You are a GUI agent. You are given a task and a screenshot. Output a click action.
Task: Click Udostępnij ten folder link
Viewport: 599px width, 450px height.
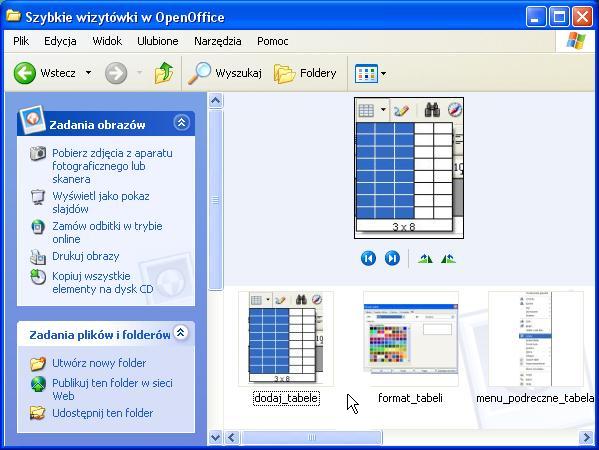point(102,413)
